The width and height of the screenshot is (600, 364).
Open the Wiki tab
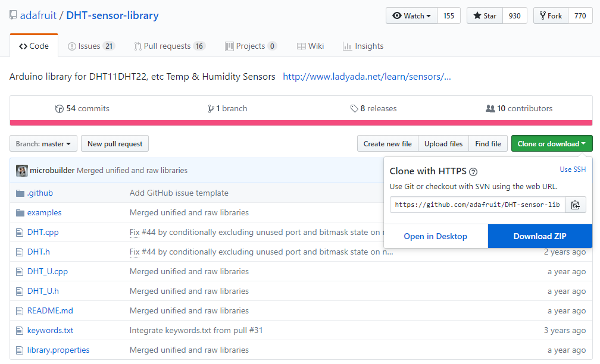(310, 46)
